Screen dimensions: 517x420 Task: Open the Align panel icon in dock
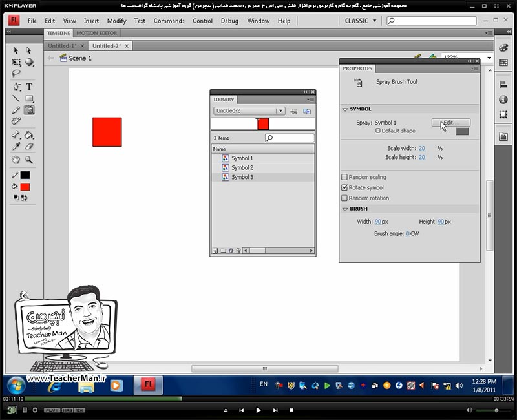(x=503, y=85)
